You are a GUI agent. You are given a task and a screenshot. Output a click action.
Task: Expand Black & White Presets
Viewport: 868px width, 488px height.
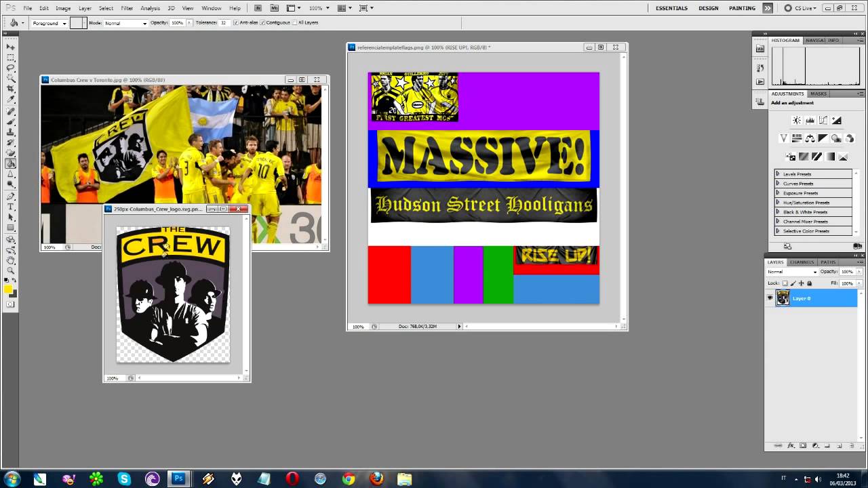tap(778, 212)
